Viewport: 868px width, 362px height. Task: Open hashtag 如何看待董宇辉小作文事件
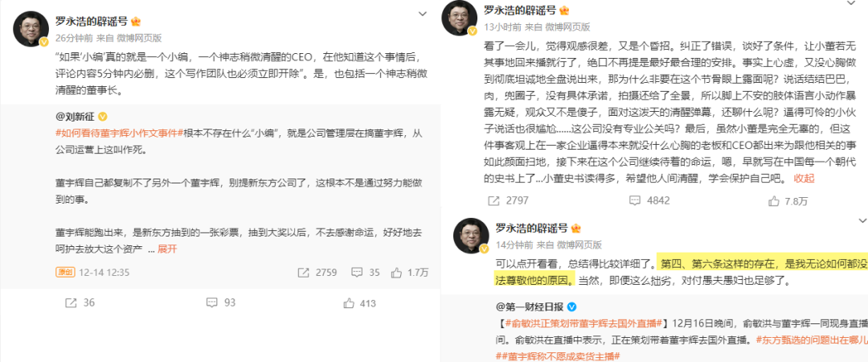pos(119,133)
